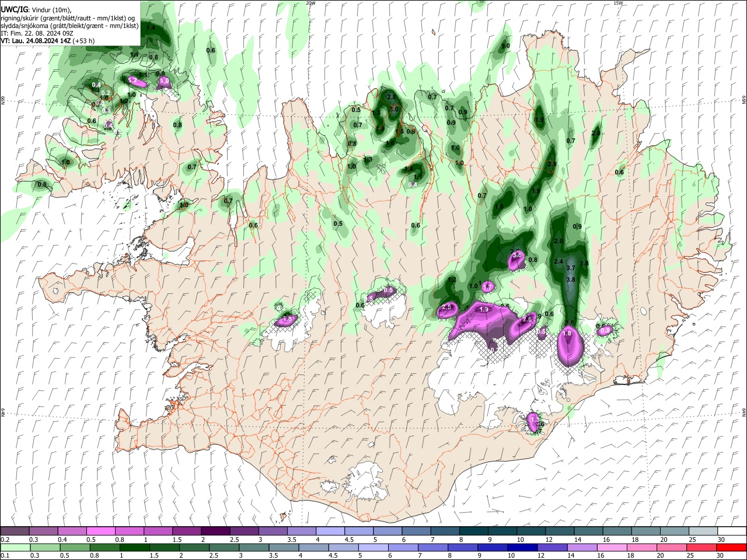Image resolution: width=747 pixels, height=560 pixels.
Task: Click the 3.0 precipitation value in the north
Action: (x=394, y=109)
